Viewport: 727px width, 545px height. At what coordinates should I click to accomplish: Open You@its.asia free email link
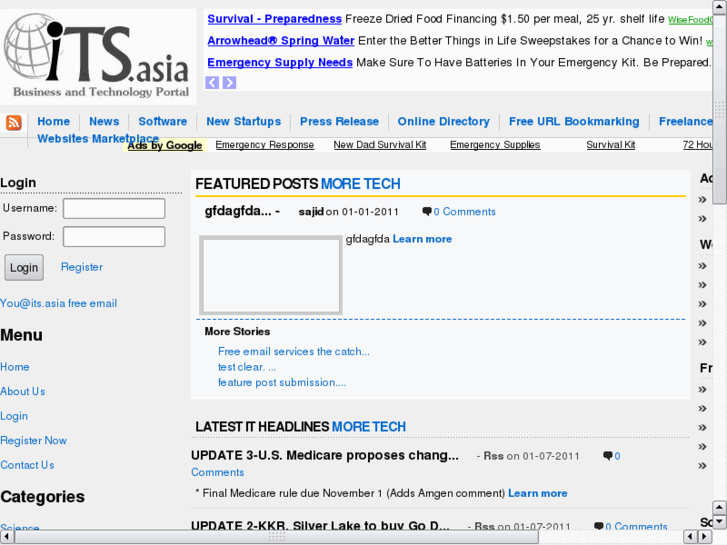(x=58, y=303)
